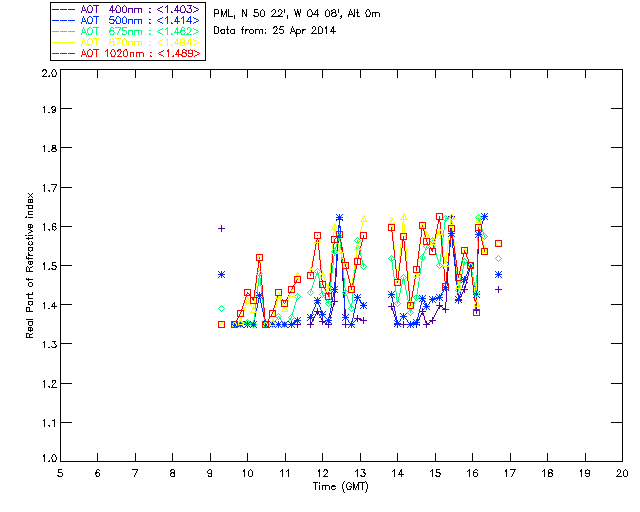Click the 17 x-axis tick label
The width and height of the screenshot is (640, 512).
510,473
